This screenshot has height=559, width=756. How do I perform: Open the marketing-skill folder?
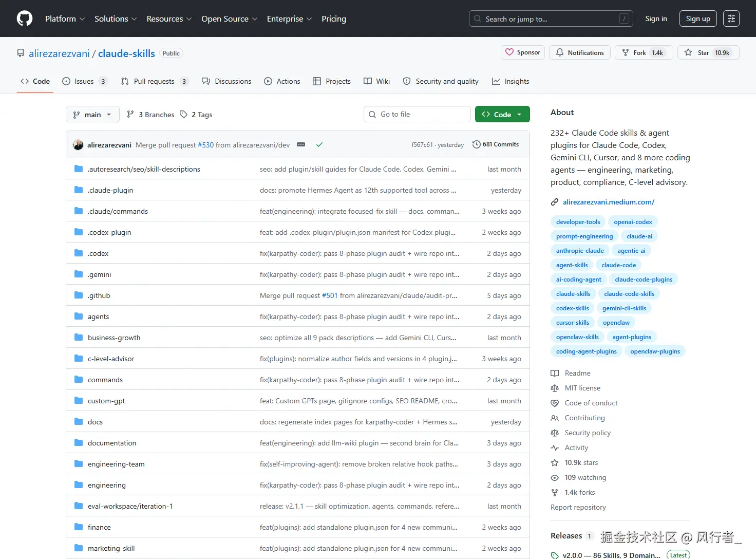(x=111, y=548)
